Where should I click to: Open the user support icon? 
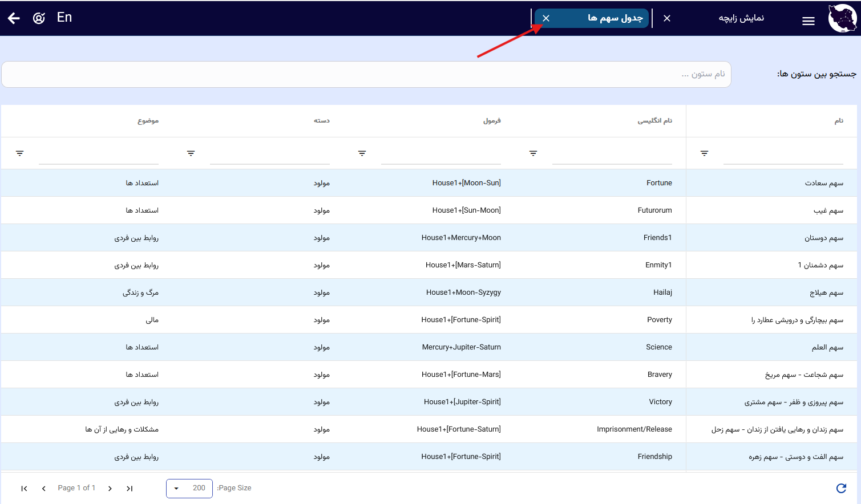(39, 18)
